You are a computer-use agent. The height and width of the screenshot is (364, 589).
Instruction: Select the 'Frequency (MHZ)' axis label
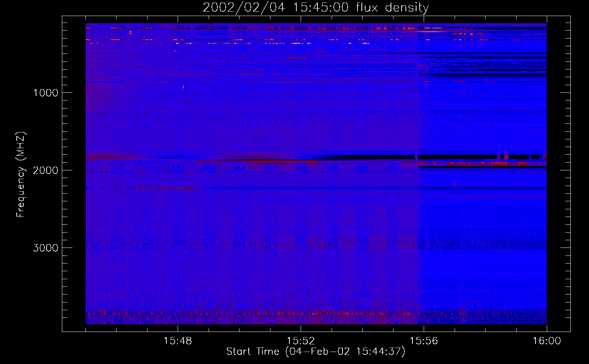21,175
